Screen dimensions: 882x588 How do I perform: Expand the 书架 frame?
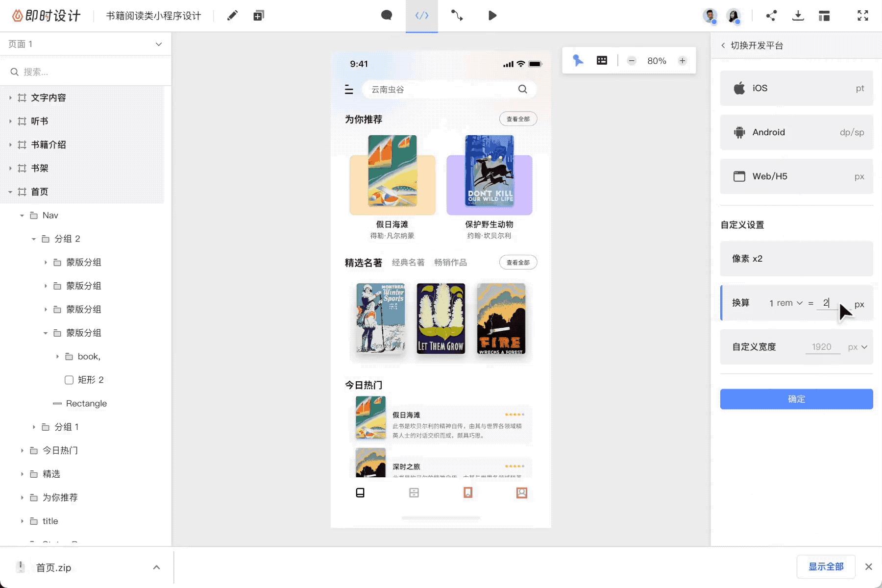[x=10, y=168]
